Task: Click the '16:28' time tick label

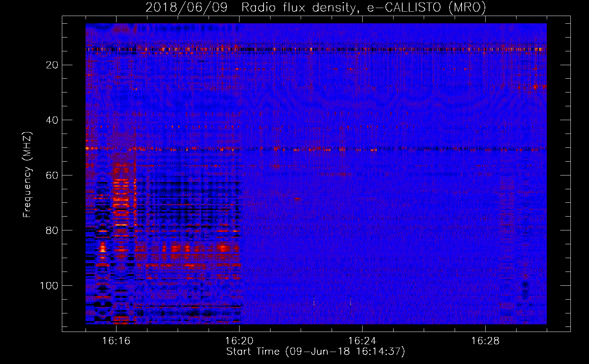Action: tap(485, 341)
